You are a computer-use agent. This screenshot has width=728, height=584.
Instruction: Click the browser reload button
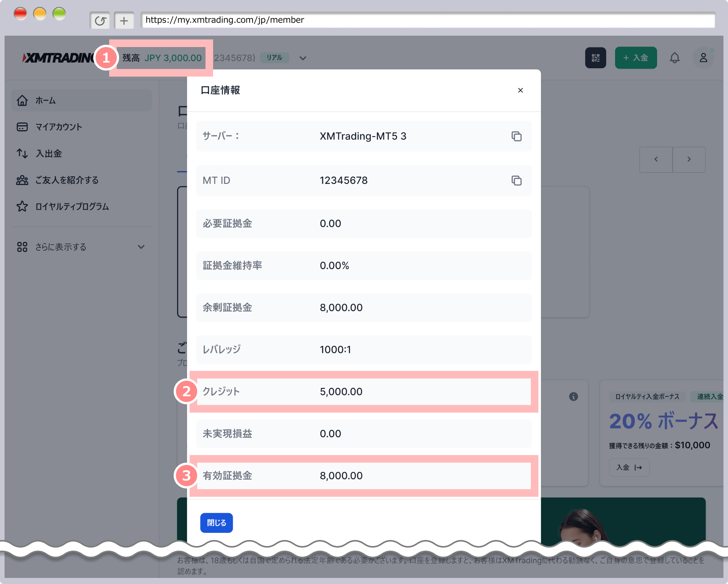tap(100, 20)
